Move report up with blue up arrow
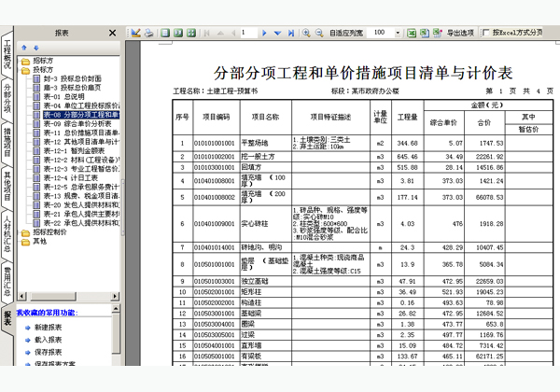The image size is (560, 392). pos(24,48)
